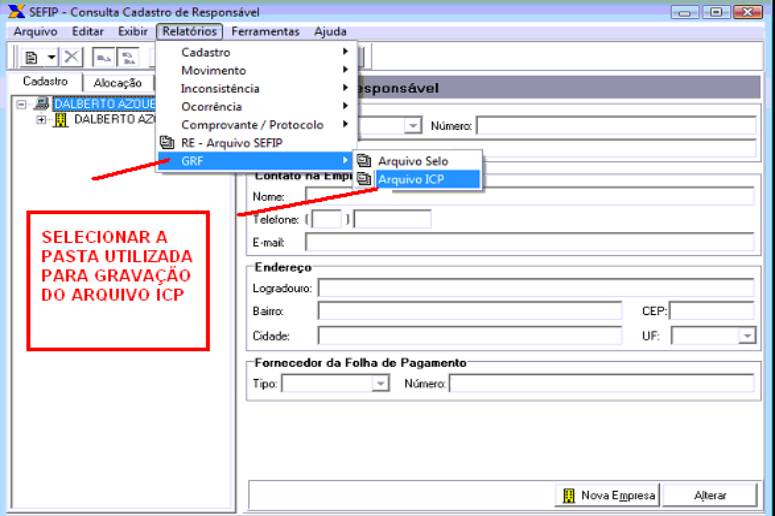The width and height of the screenshot is (775, 516).
Task: Select the child DALBERTO AZ tree row
Action: 114,119
